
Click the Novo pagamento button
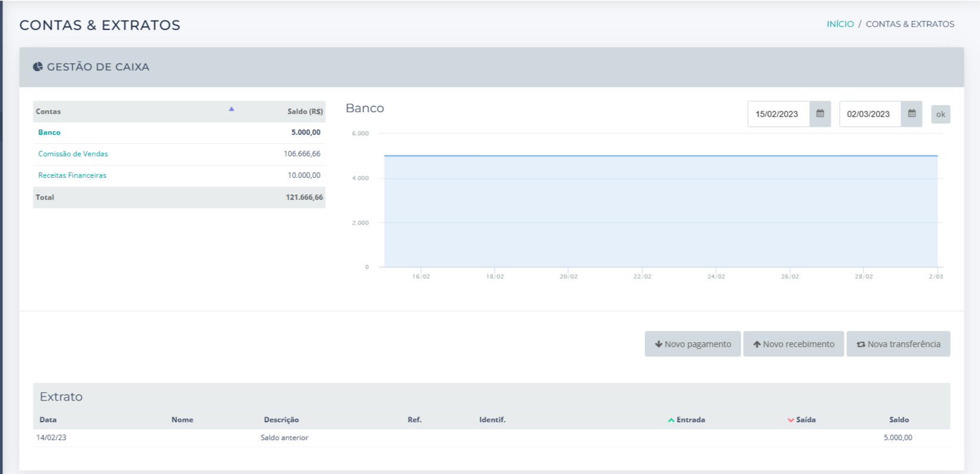tap(692, 344)
